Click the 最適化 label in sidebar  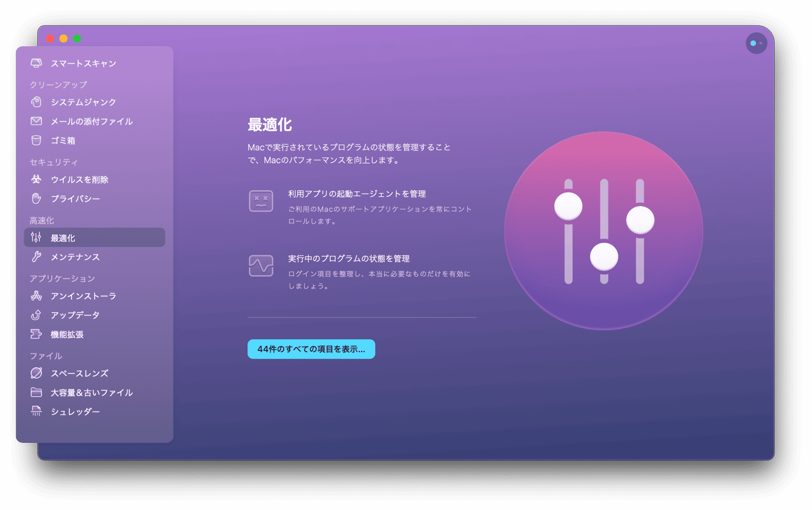point(63,237)
